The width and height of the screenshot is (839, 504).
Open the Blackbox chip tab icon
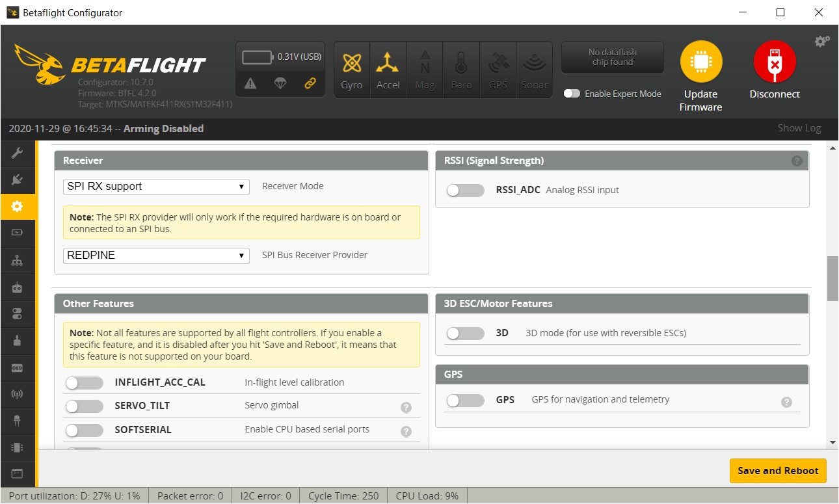coord(18,447)
